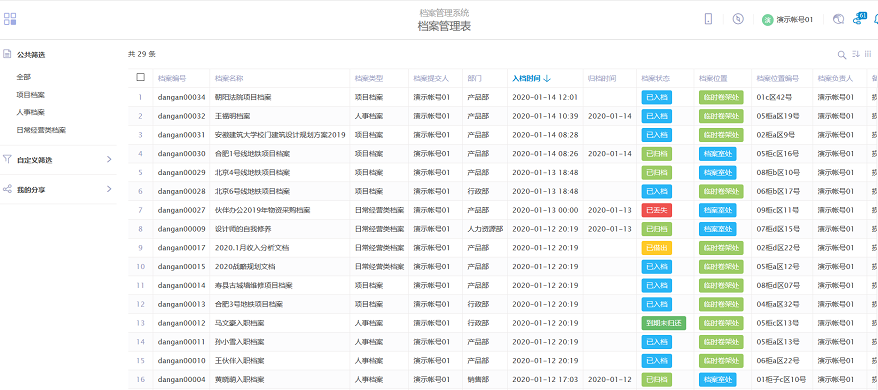Click the 档案位置编号 column header
Viewport: 878px width, 390px height.
pos(777,78)
